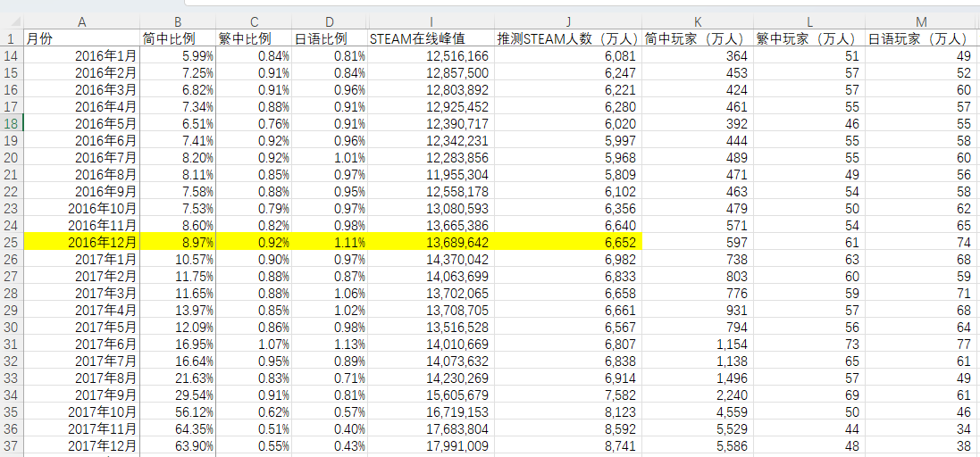Select cell showing 77 in 日语玩家 column
The width and height of the screenshot is (980, 457).
click(x=923, y=344)
